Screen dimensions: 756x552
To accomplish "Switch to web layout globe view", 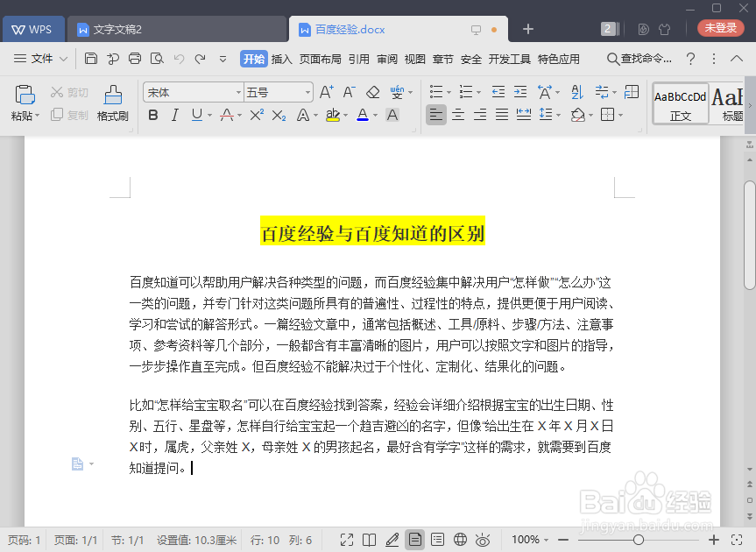I will 461,540.
